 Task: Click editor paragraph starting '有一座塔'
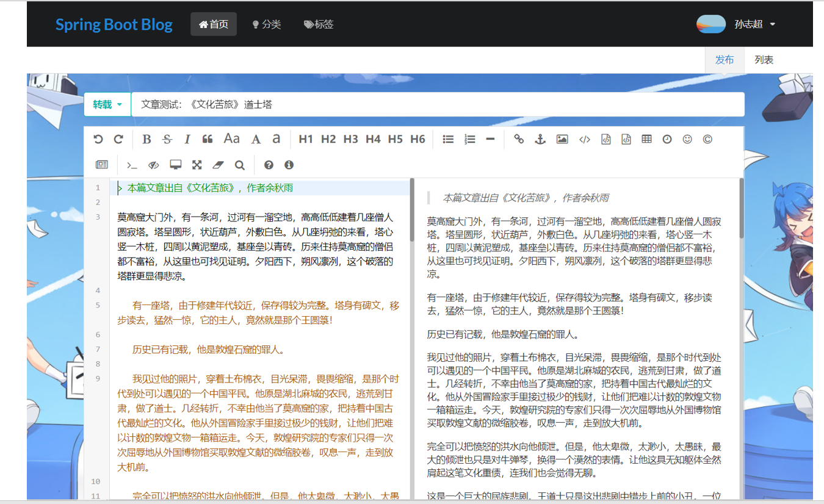[x=258, y=312]
